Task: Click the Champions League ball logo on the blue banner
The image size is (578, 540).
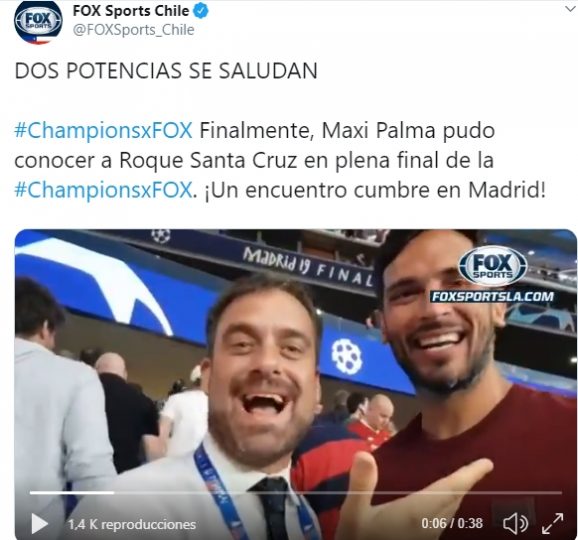Action: (347, 357)
